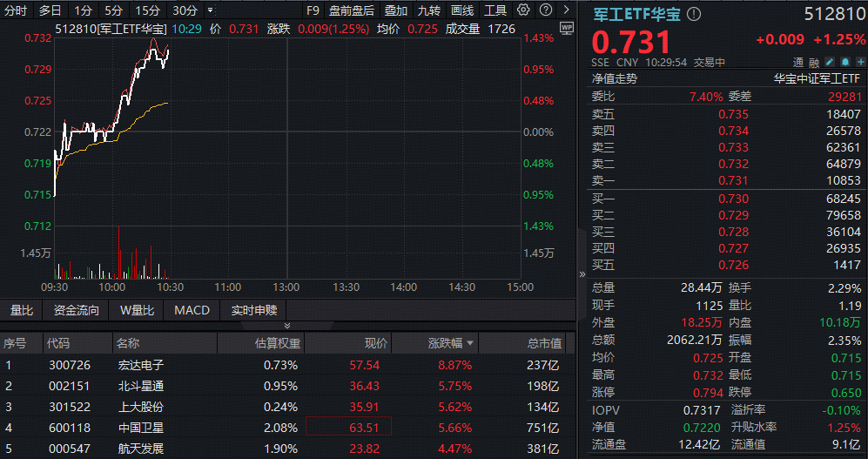Click the 中国卫星 price cell 63.51
The image size is (868, 459).
[348, 427]
